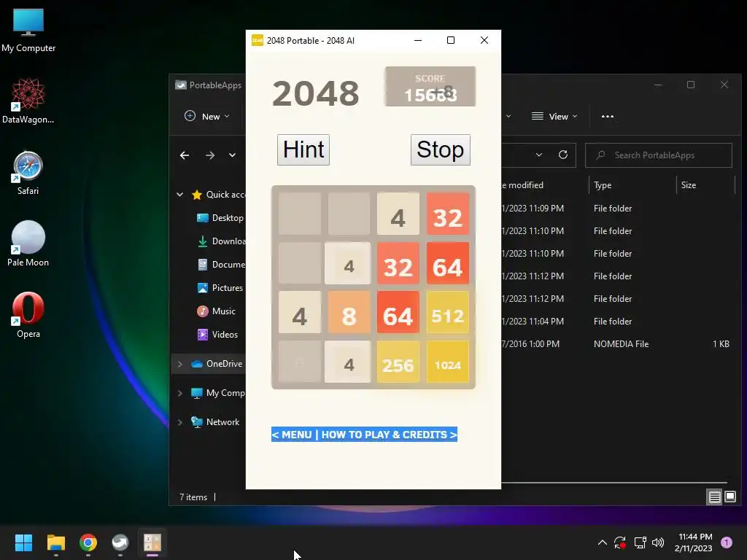
Task: Go forward in File Explorer
Action: (209, 155)
